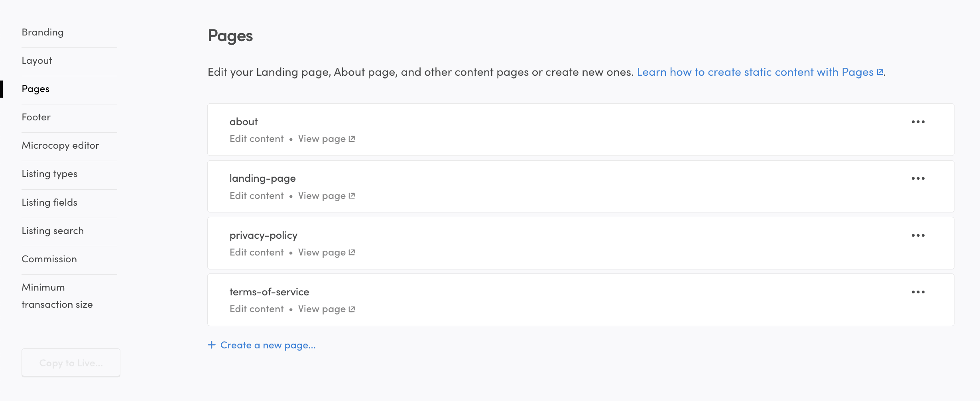
Task: Open the three-dot menu for privacy-policy
Action: tap(918, 236)
